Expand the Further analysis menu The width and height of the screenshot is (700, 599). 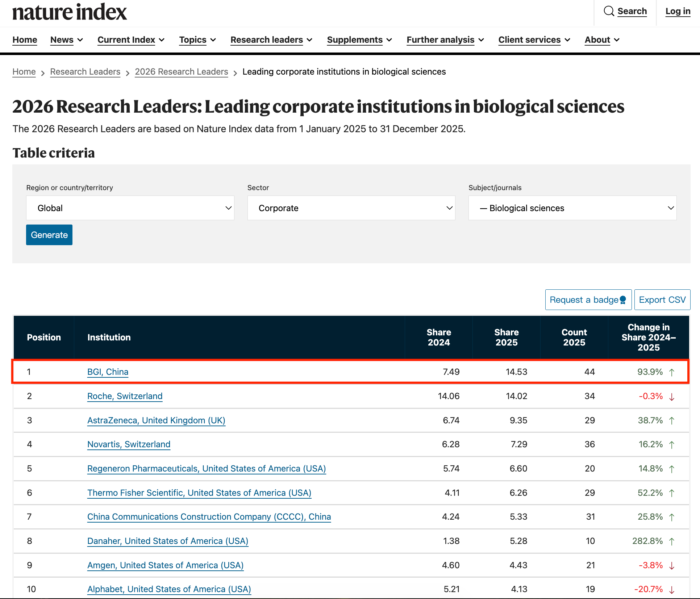445,40
